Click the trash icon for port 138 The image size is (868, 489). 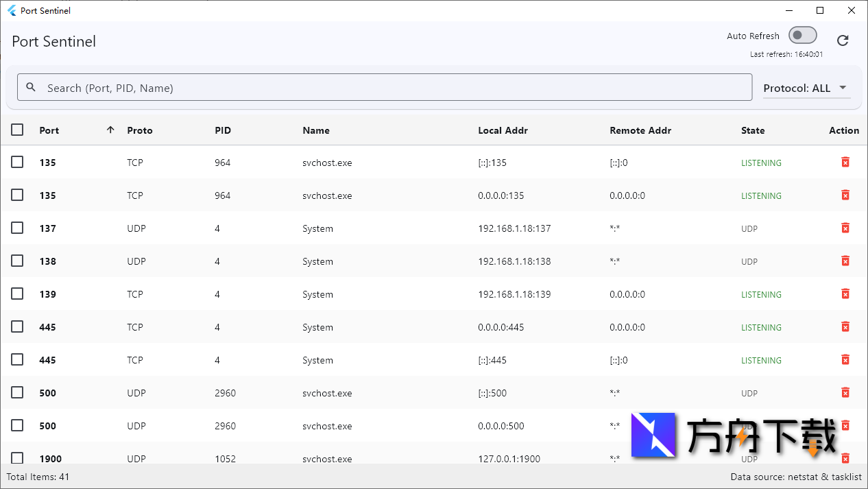tap(845, 261)
